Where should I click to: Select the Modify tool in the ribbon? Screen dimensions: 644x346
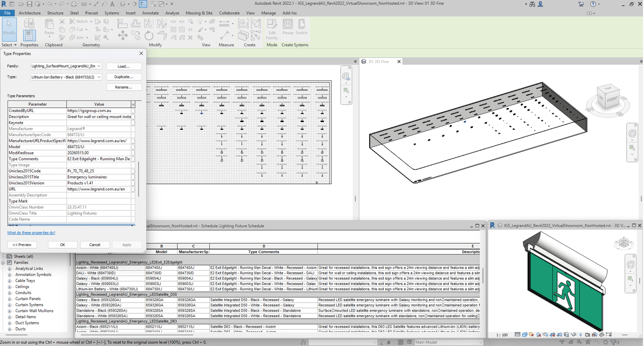coord(9,29)
